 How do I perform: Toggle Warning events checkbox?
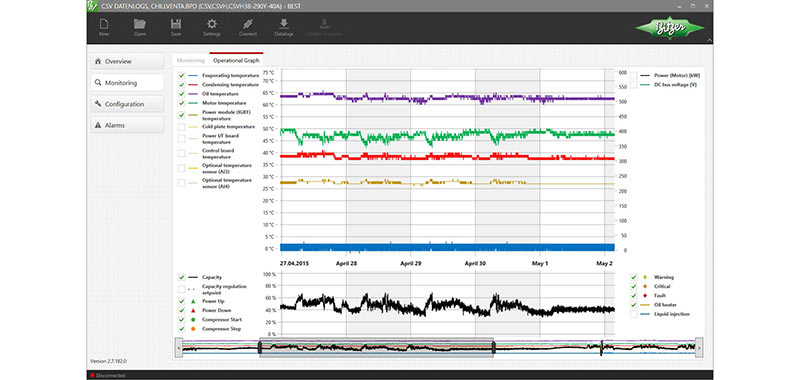tap(634, 277)
